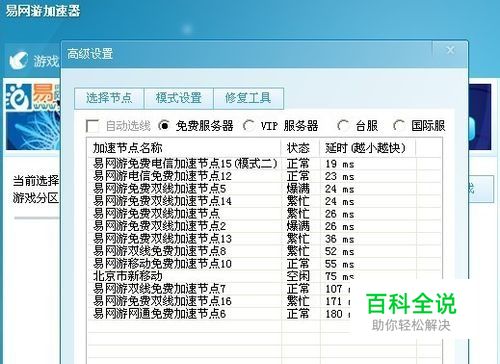Select the VIP 服务器 radio button

coord(249,126)
